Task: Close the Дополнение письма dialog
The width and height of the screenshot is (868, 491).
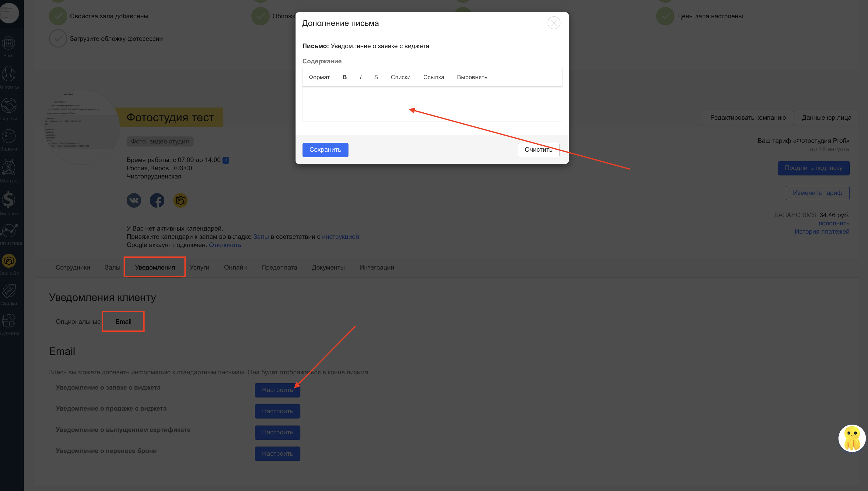Action: pos(554,23)
